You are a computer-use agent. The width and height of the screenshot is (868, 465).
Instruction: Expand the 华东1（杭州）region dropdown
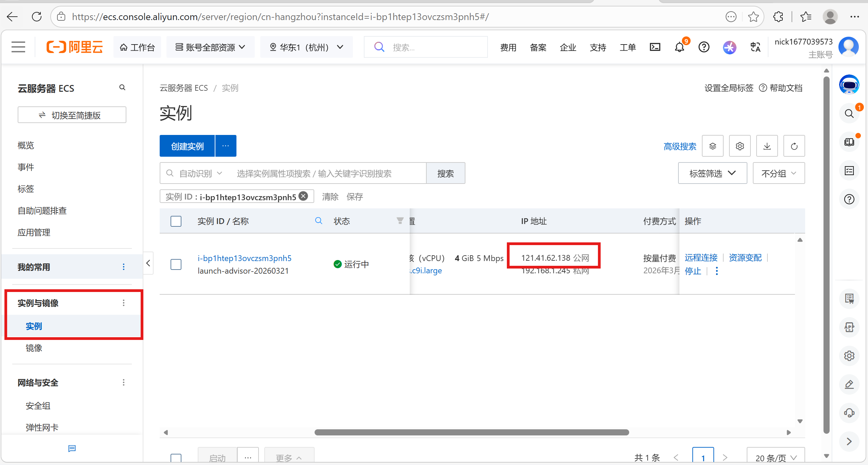point(306,47)
